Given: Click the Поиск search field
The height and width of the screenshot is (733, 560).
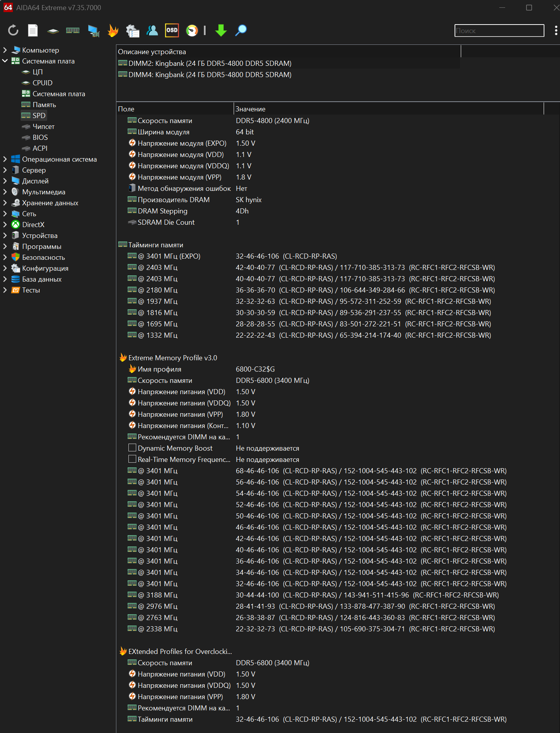Looking at the screenshot, I should point(499,31).
